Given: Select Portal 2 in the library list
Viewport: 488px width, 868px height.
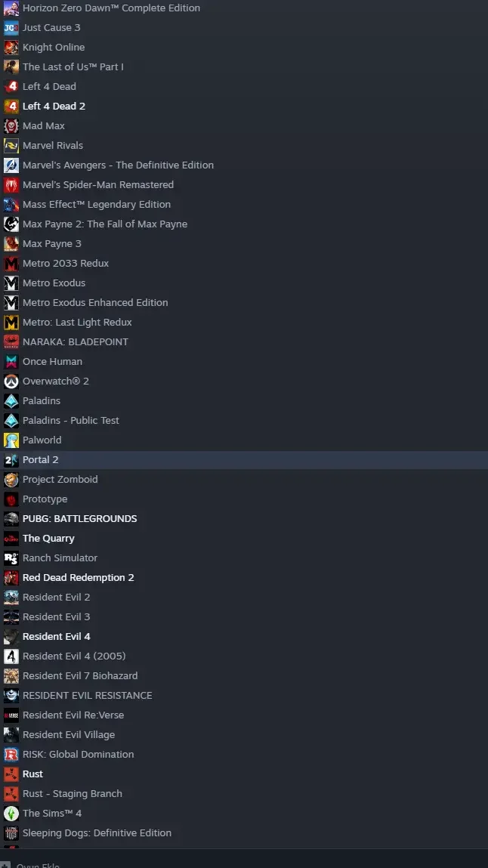Looking at the screenshot, I should [244, 460].
